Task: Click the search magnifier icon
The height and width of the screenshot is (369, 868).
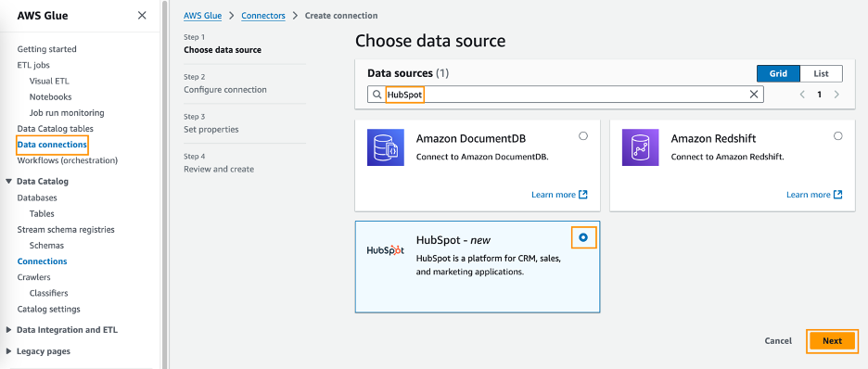Action: click(377, 95)
